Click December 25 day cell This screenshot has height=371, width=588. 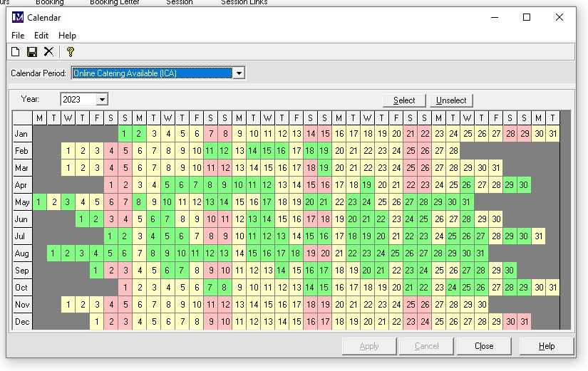click(438, 322)
